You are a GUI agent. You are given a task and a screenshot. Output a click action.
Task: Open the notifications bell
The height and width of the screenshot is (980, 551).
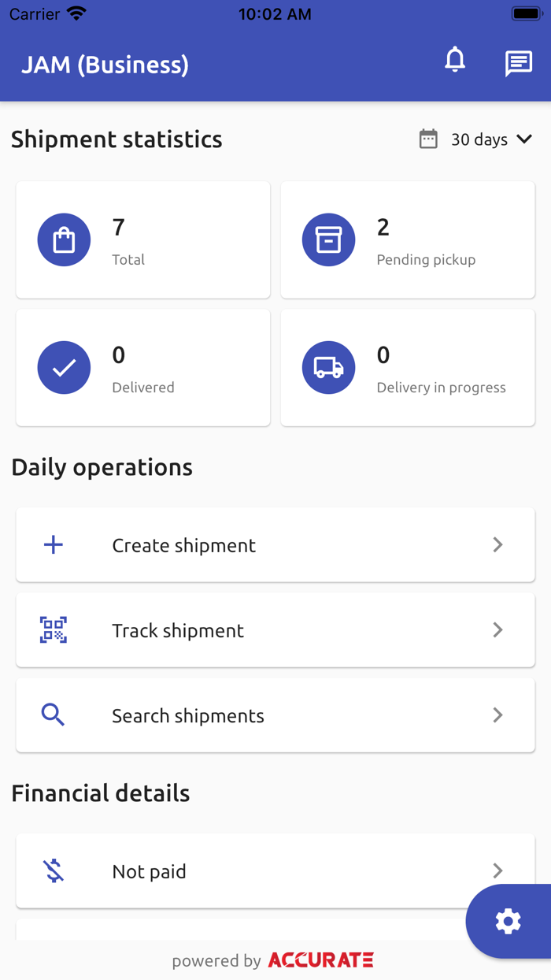coord(455,61)
